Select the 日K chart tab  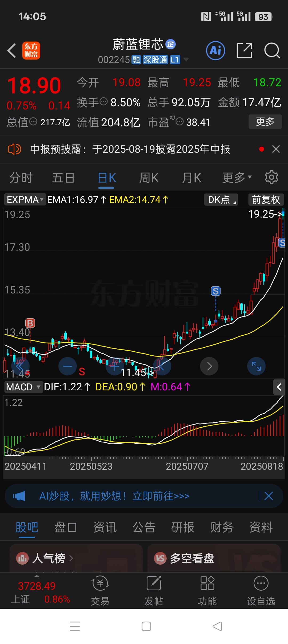click(107, 178)
